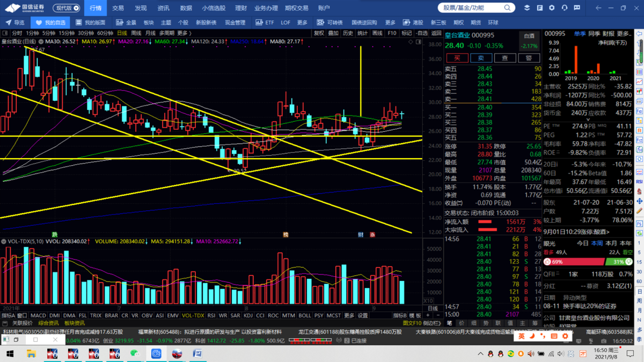
Task: Click the red 买 buy button
Action: coord(457,58)
